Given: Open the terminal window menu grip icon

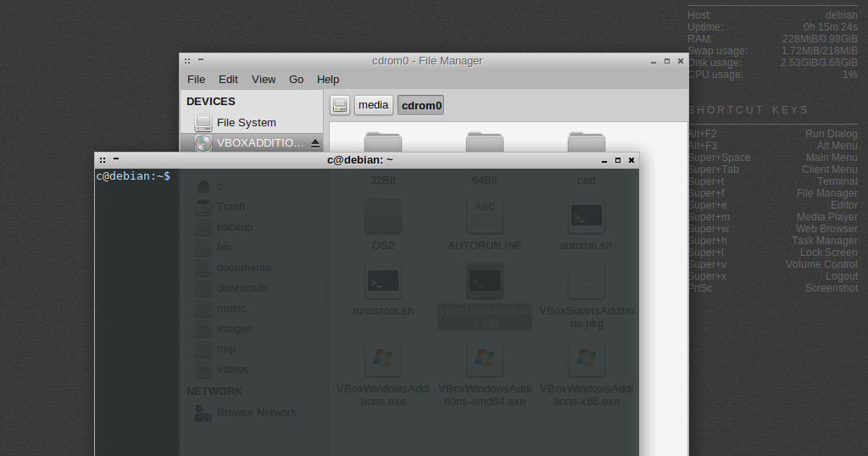Looking at the screenshot, I should (103, 160).
